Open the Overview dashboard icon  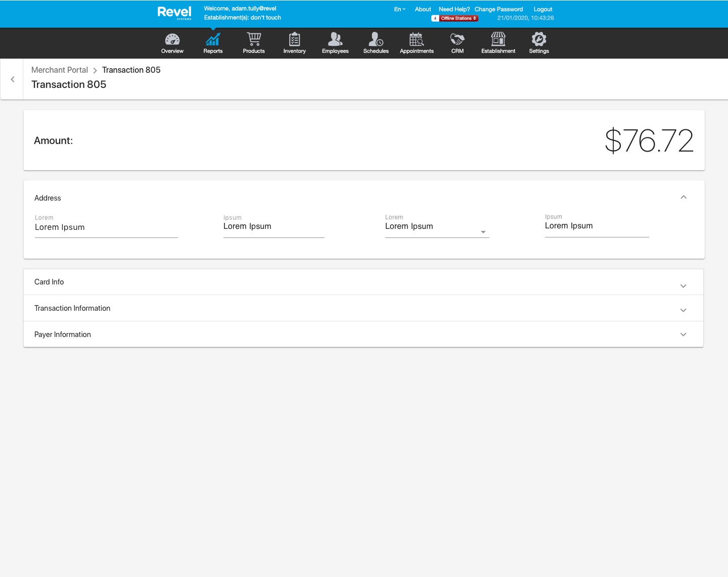172,40
